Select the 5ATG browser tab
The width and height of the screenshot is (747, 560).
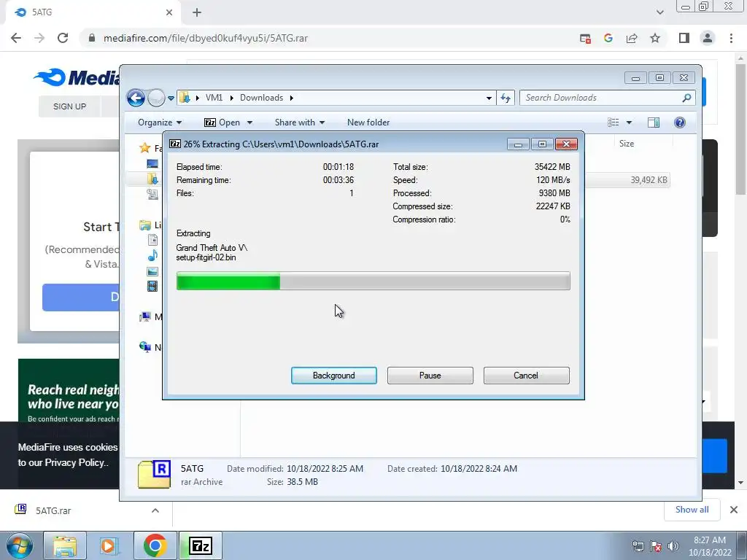(x=93, y=12)
